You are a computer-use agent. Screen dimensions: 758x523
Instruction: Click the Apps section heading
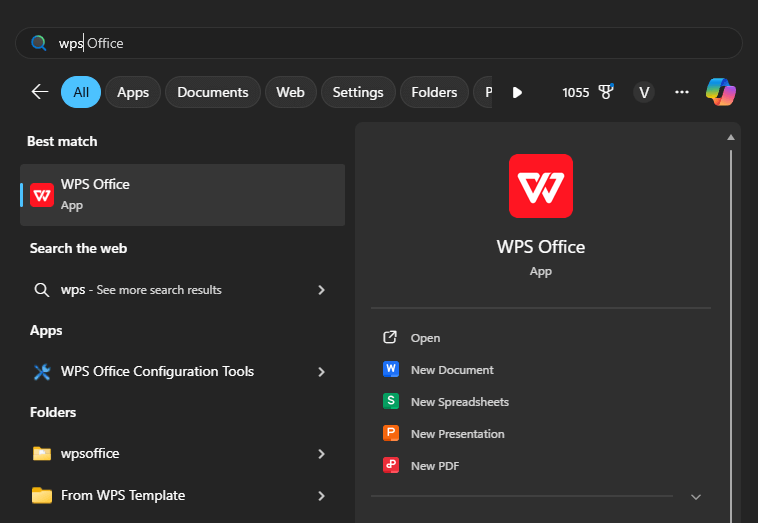(x=46, y=331)
